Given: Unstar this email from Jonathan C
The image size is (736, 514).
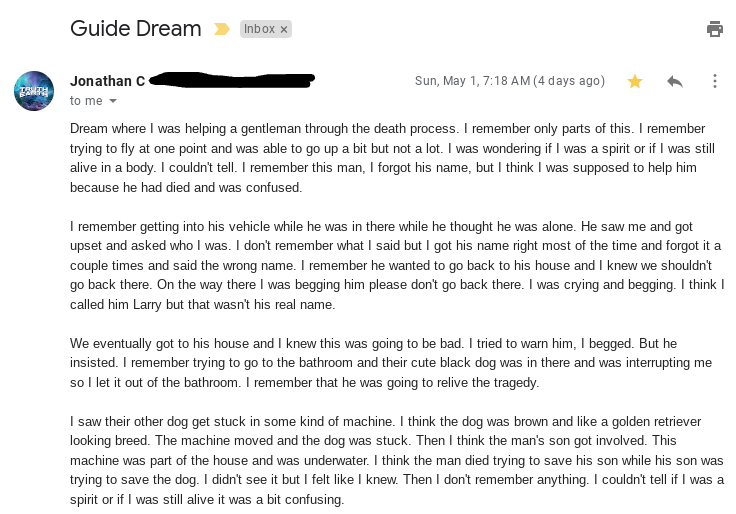Looking at the screenshot, I should coord(635,81).
